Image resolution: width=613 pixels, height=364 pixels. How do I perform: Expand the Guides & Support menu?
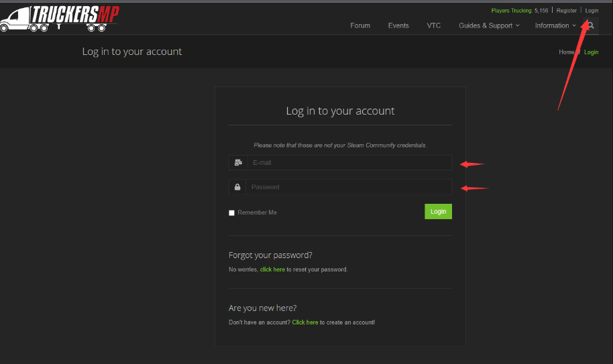pyautogui.click(x=490, y=25)
